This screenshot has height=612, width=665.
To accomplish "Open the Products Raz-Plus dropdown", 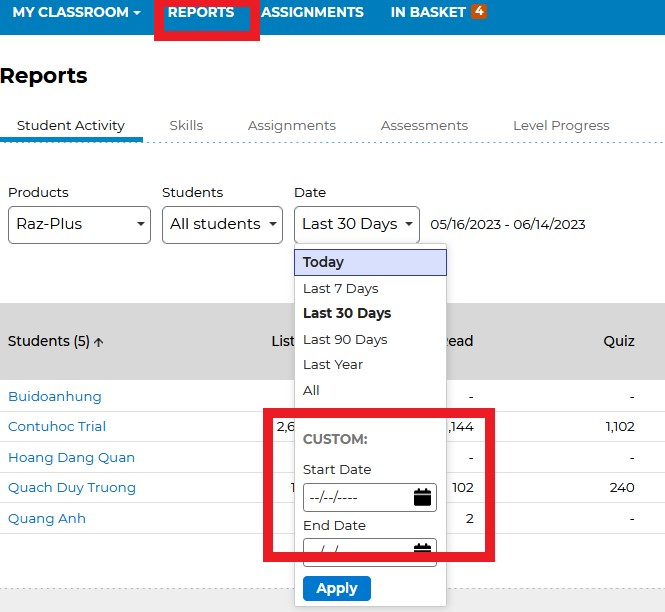I will [79, 224].
